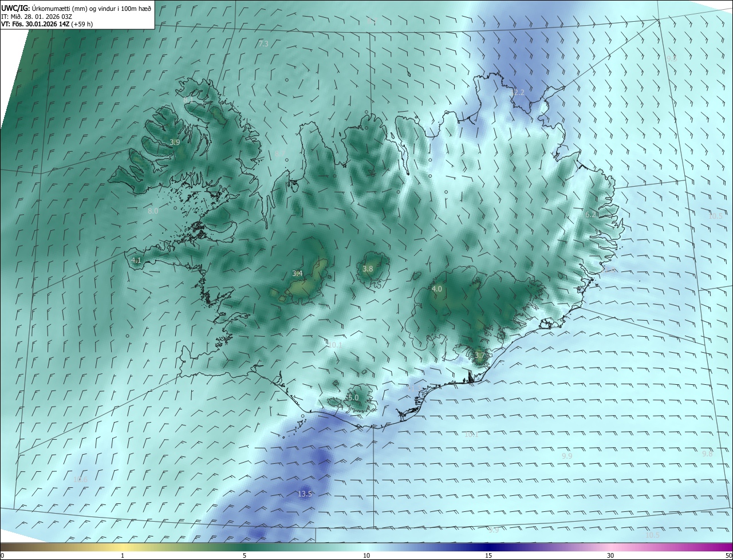Screen dimensions: 733x560
Task: Click the 4.1 value on the western peninsula
Action: [136, 260]
